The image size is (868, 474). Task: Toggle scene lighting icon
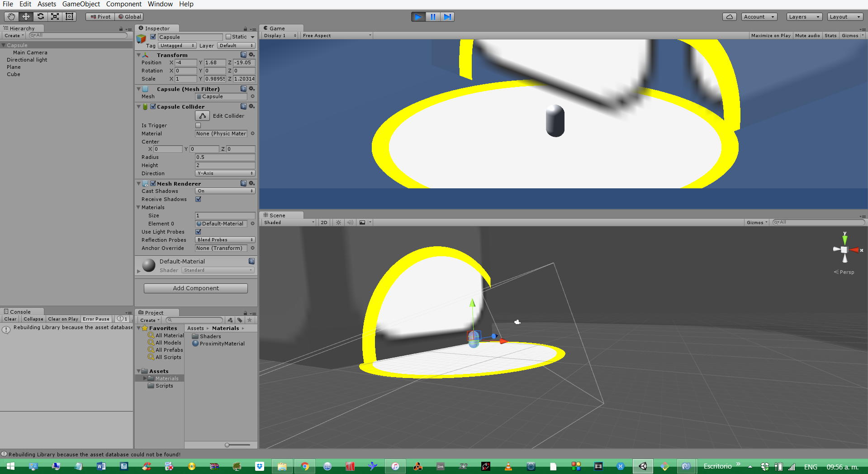[x=338, y=222]
